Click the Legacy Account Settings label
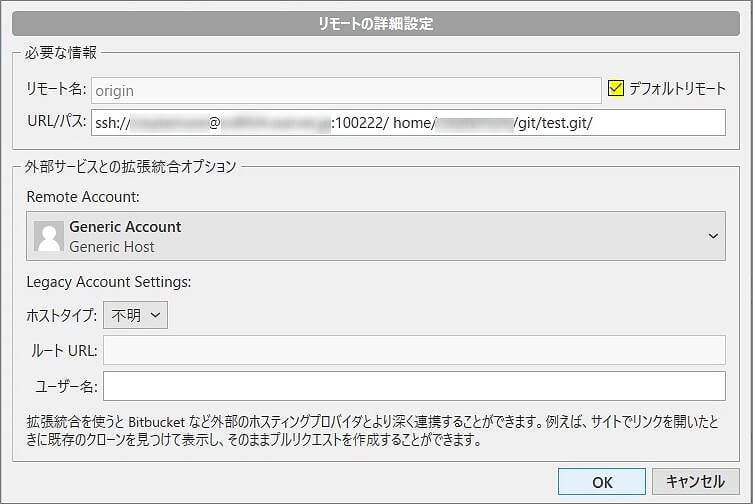 109,282
